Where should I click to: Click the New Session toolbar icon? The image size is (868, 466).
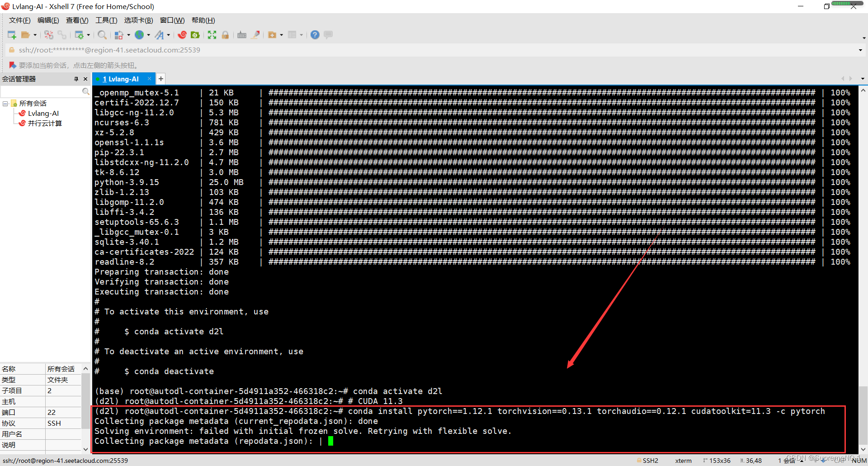coord(12,35)
